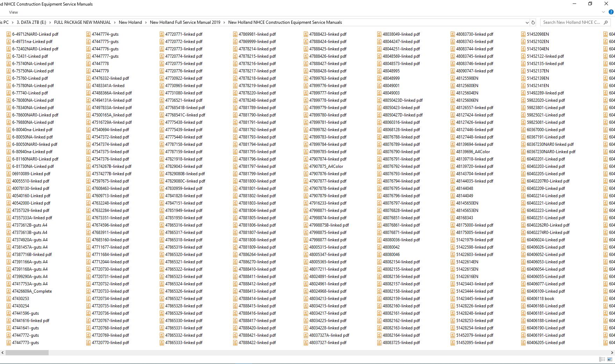
Task: Open the address bar history dropdown
Action: pos(527,22)
